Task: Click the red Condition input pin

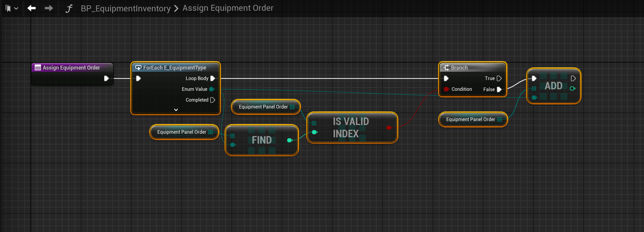Action: [446, 89]
